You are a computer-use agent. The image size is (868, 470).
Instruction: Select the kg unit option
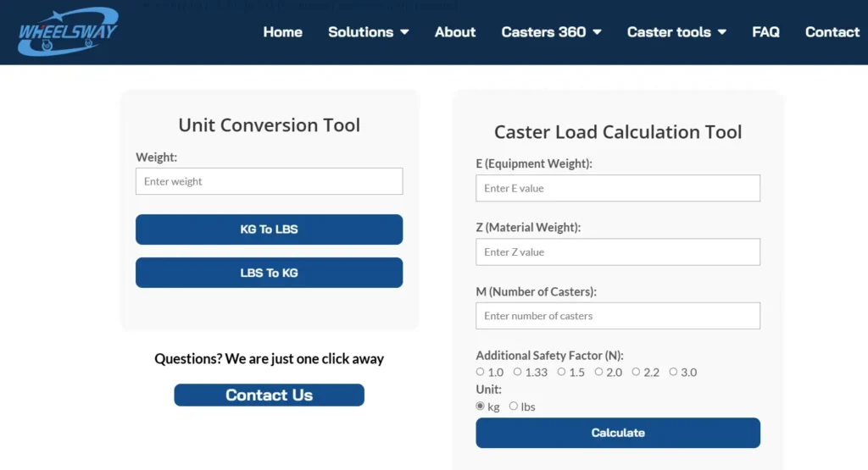480,406
